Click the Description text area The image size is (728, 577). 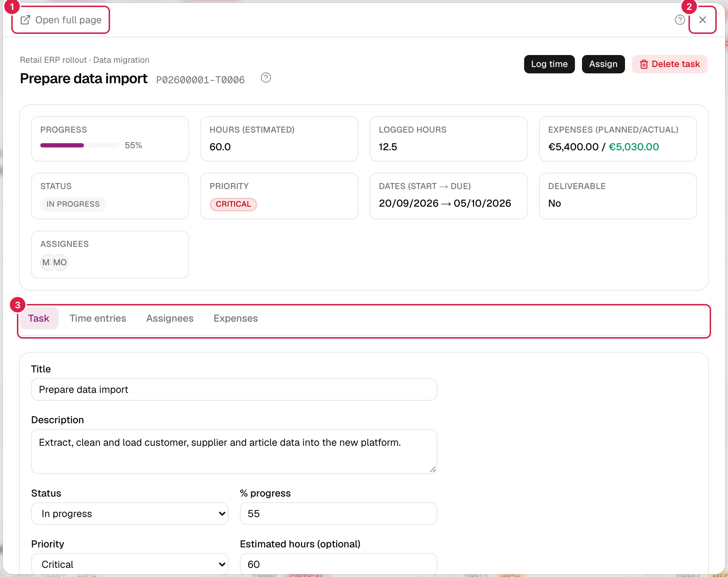pyautogui.click(x=234, y=451)
